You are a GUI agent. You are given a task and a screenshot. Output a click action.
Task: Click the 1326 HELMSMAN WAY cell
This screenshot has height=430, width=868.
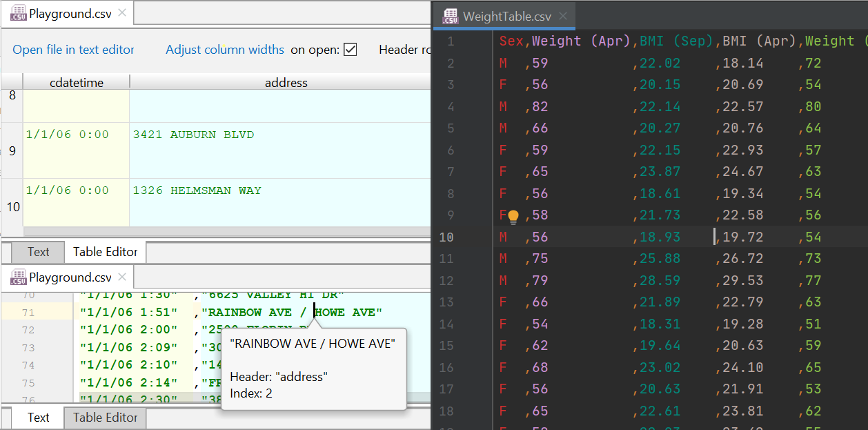(197, 191)
